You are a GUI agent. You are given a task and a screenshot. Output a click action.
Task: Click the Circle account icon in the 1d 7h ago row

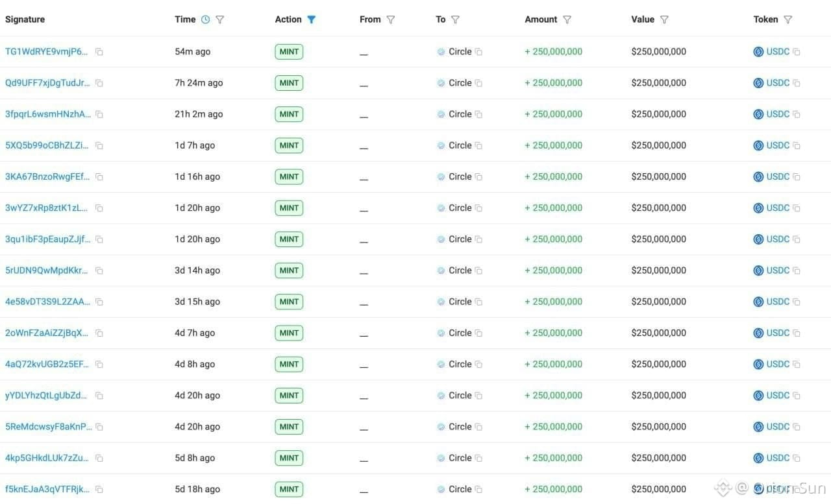(441, 145)
